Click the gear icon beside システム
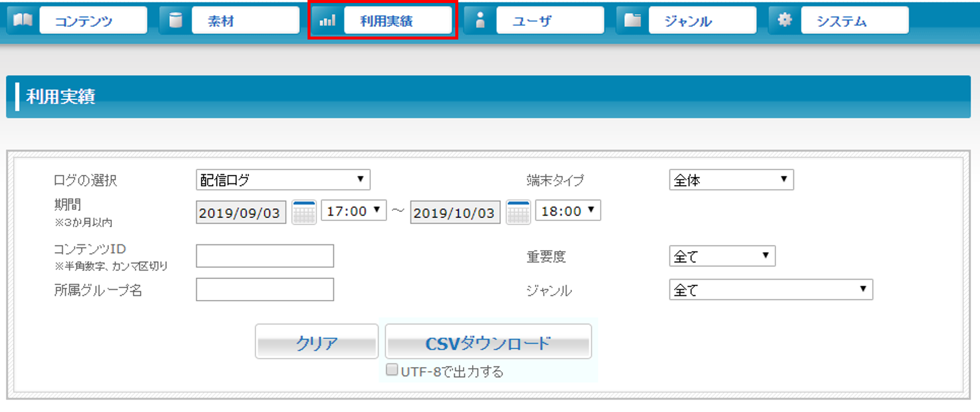Screen dimensions: 980x412 click(784, 20)
